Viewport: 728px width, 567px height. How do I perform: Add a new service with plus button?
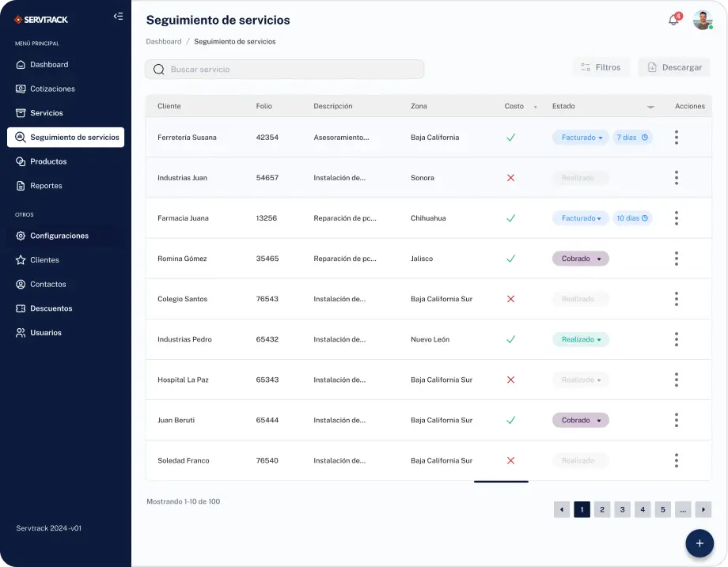(x=700, y=543)
